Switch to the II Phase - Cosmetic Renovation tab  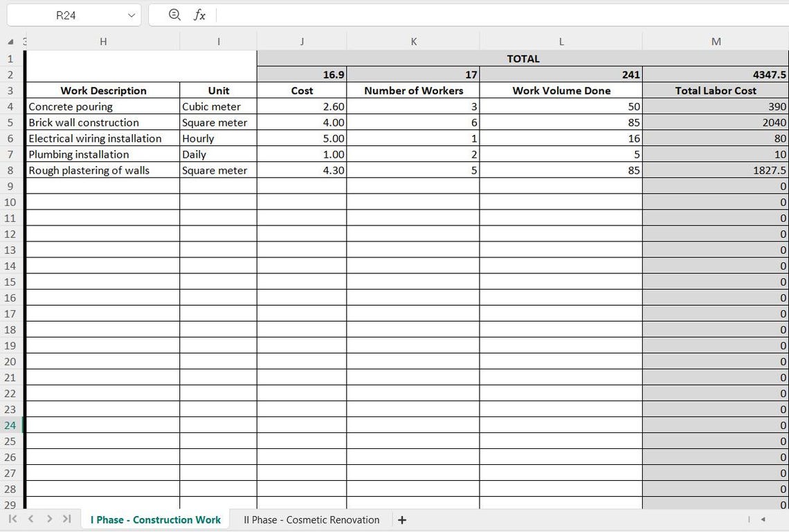311,520
